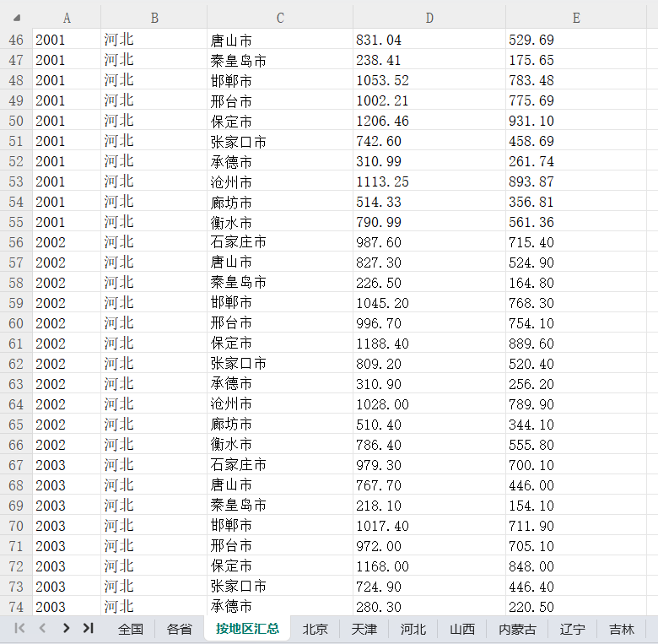Image resolution: width=658 pixels, height=644 pixels.
Task: Click cell with value 514.33
Action: click(429, 202)
